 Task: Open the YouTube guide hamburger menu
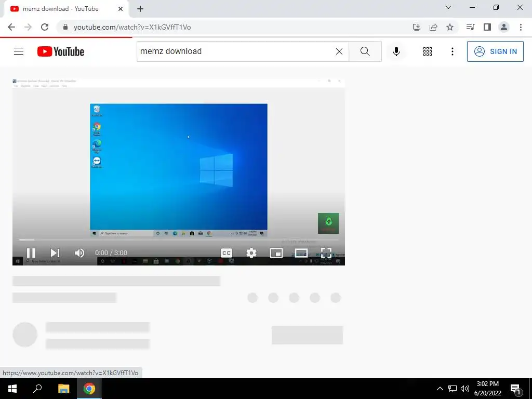click(x=19, y=51)
